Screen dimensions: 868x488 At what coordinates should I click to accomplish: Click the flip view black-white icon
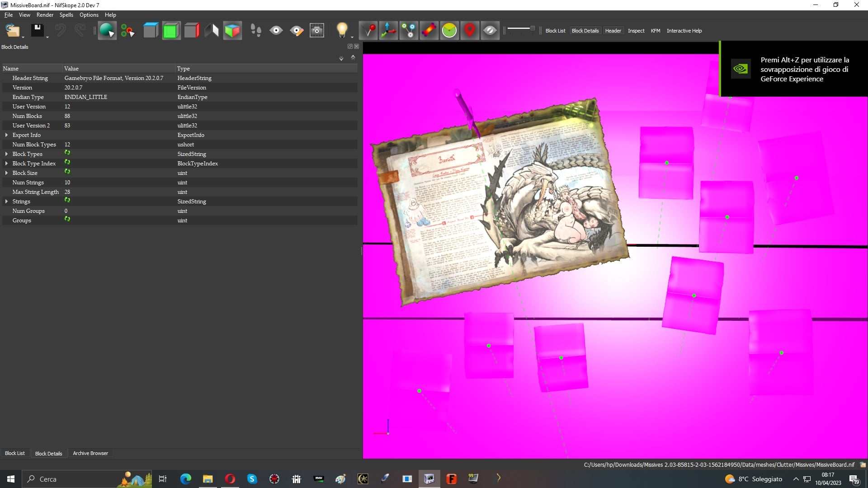pyautogui.click(x=212, y=31)
